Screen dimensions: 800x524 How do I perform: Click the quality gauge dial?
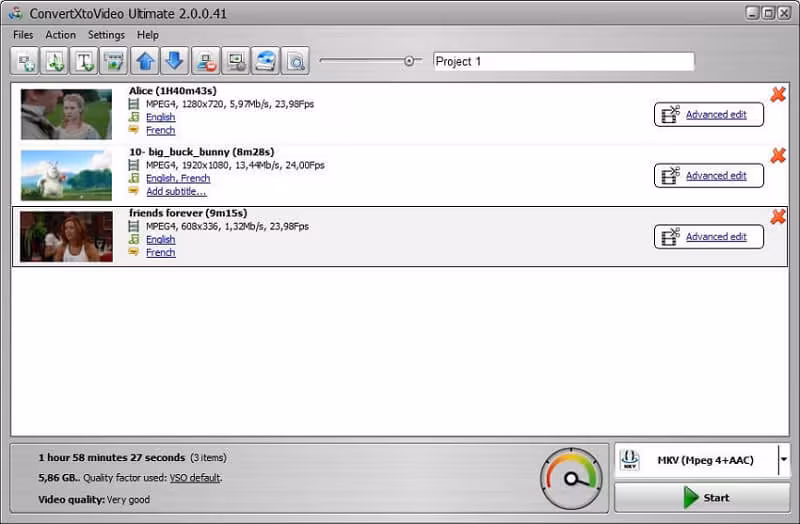[x=571, y=479]
